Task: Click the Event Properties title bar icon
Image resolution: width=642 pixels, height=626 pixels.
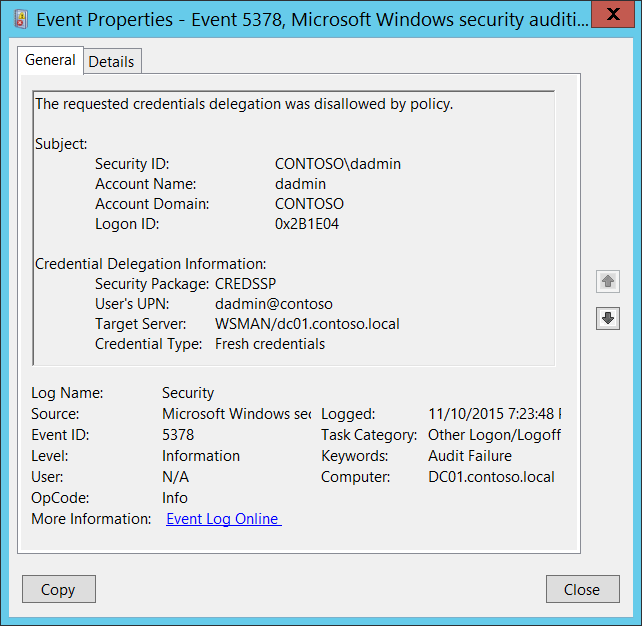Action: [19, 16]
